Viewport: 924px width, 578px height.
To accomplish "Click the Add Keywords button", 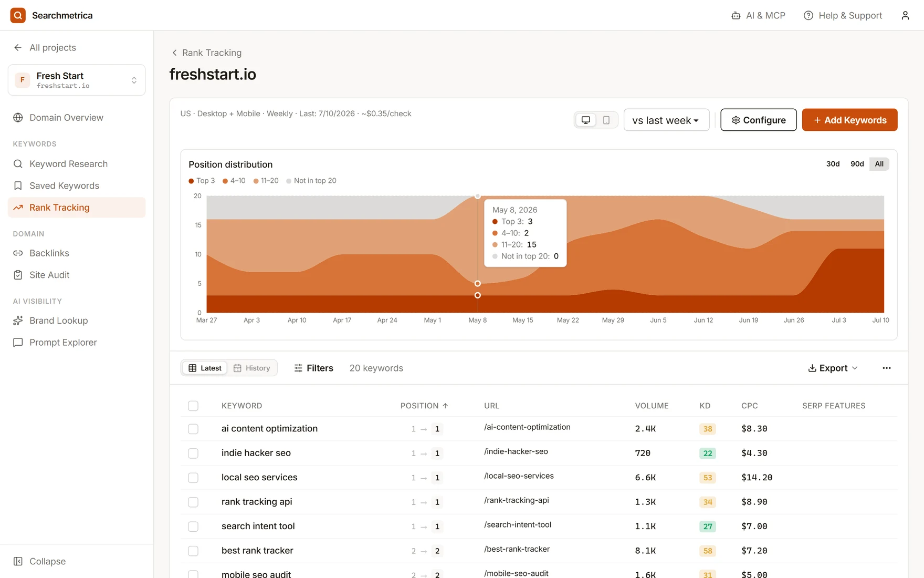I will coord(849,120).
